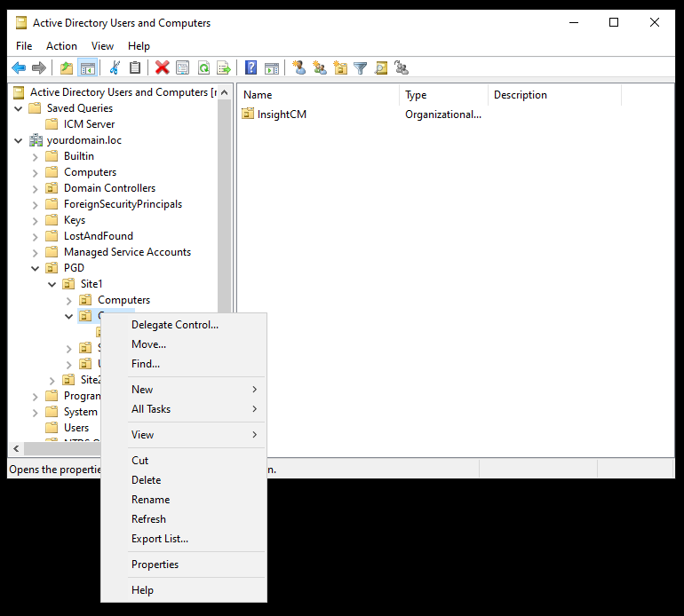Choose Find... from context menu

point(184,364)
